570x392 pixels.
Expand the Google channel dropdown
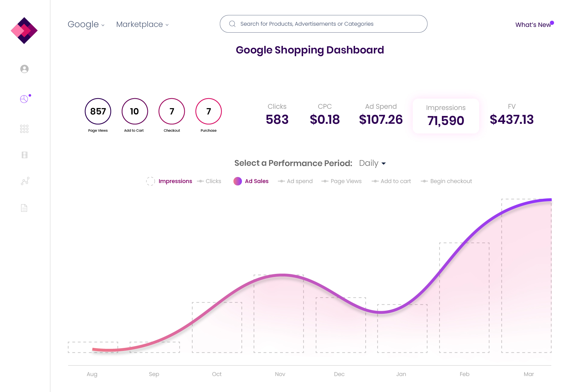(x=86, y=24)
